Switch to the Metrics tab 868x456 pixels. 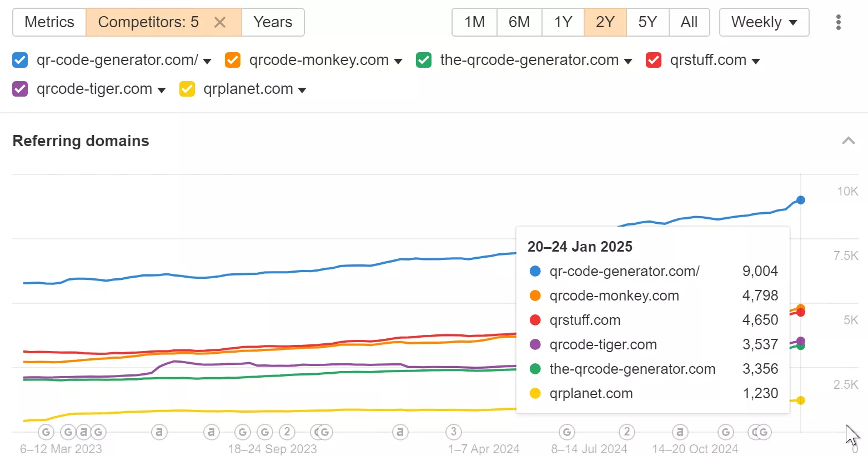pyautogui.click(x=49, y=22)
